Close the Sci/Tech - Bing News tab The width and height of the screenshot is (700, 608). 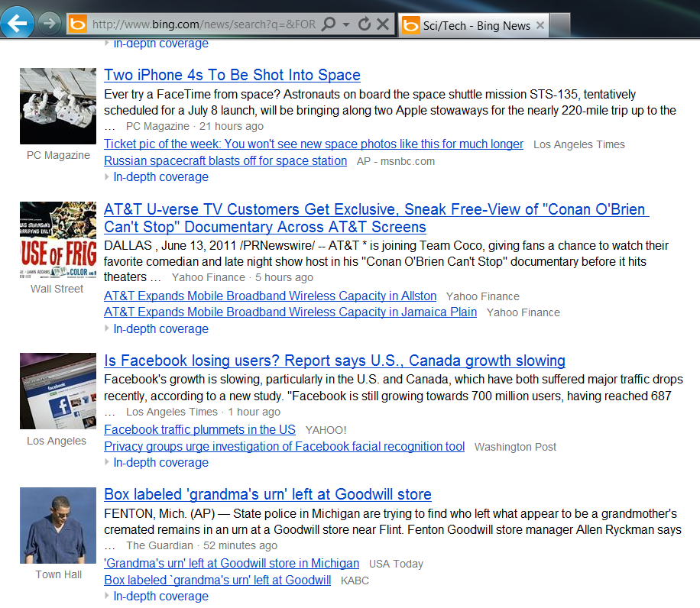[540, 25]
